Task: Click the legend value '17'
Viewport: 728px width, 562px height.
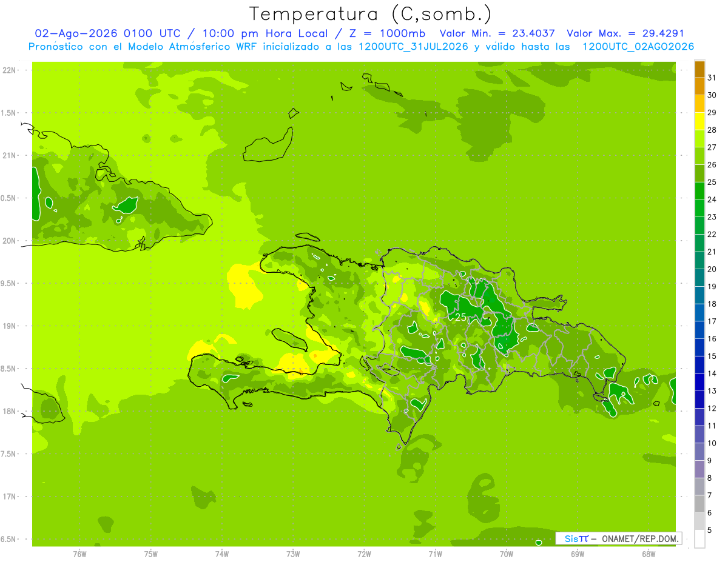Action: pos(712,321)
